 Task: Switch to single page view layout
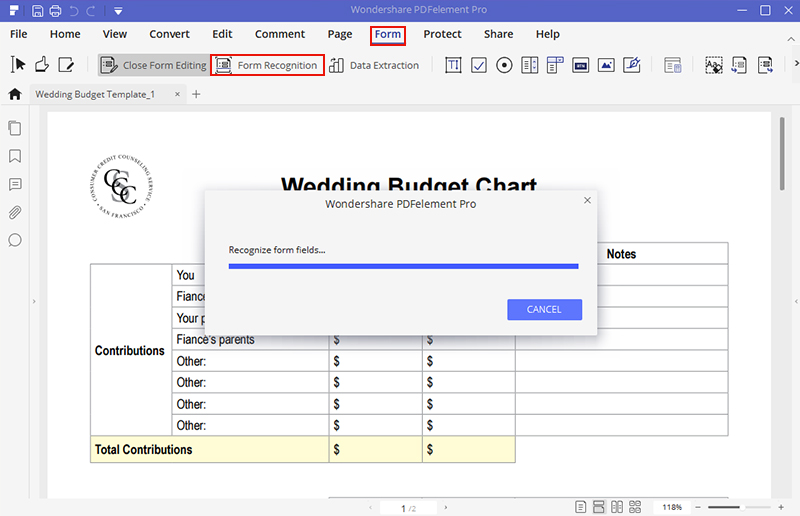581,507
